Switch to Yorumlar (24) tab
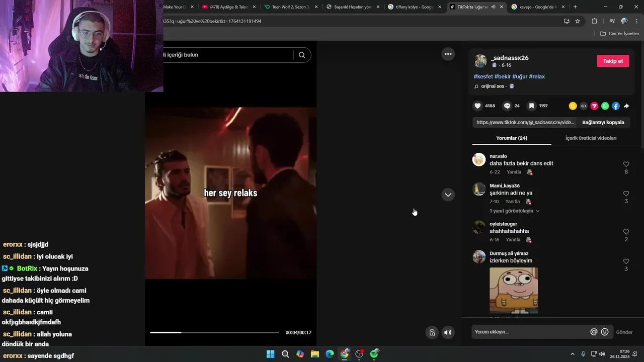 click(x=512, y=138)
